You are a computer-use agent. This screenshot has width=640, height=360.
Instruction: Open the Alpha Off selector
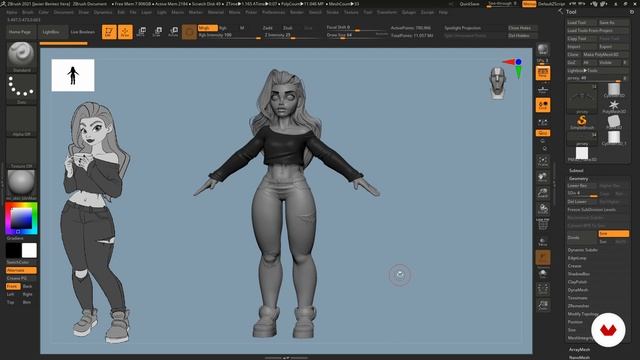point(21,121)
